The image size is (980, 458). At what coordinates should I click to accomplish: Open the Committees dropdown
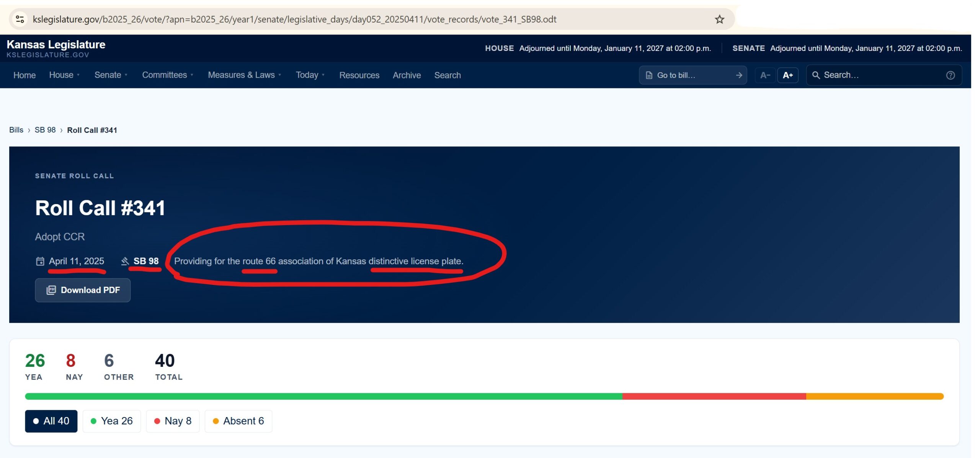click(x=168, y=75)
